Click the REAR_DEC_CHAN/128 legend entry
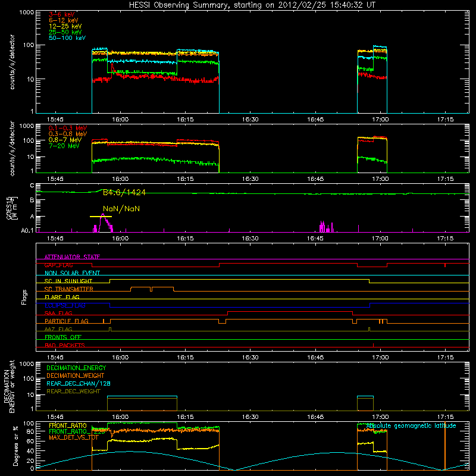476x476 pixels. [x=79, y=383]
